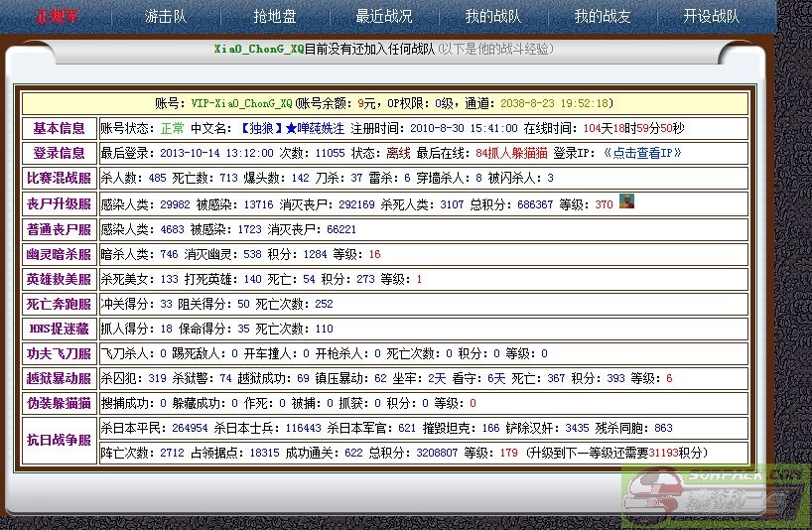The image size is (812, 530).
Task: Go to 我的战队
Action: [492, 17]
